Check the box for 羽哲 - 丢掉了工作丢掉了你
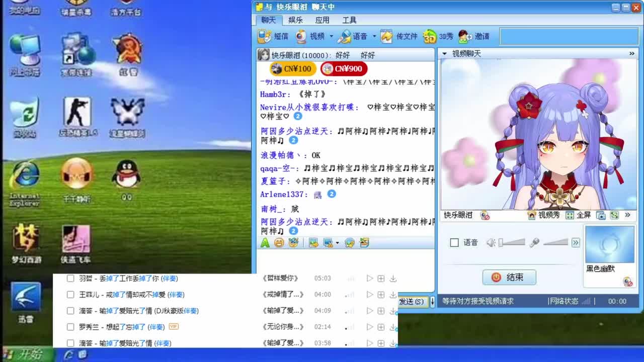Viewport: 644px width, 362px height. click(70, 279)
